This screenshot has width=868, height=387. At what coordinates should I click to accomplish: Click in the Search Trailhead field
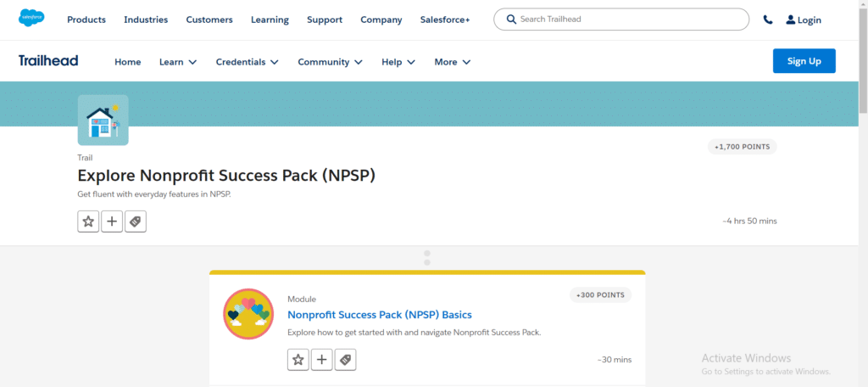click(621, 20)
